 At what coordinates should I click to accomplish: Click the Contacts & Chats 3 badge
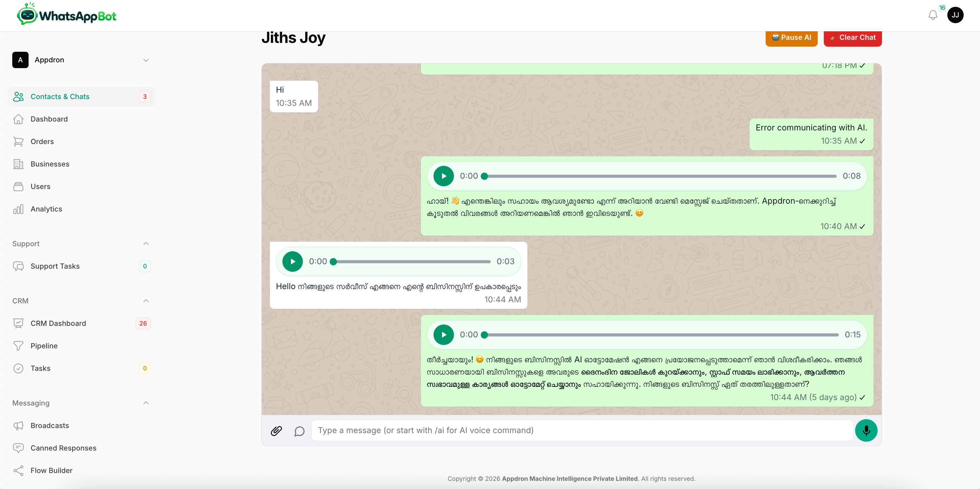[x=145, y=97]
